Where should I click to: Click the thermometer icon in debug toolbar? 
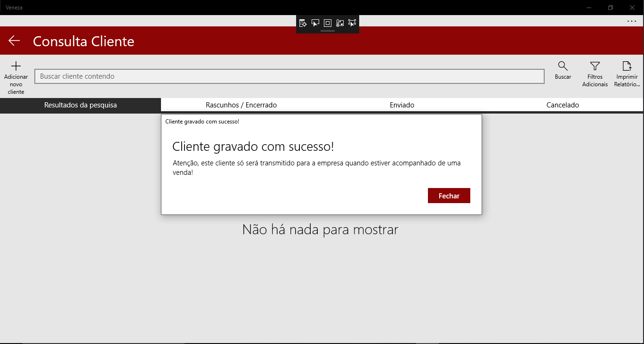340,23
